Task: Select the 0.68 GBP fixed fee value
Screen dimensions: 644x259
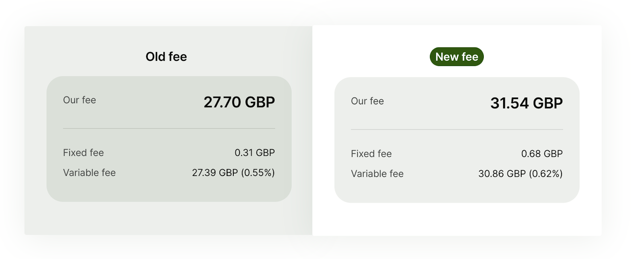Action: click(x=542, y=154)
